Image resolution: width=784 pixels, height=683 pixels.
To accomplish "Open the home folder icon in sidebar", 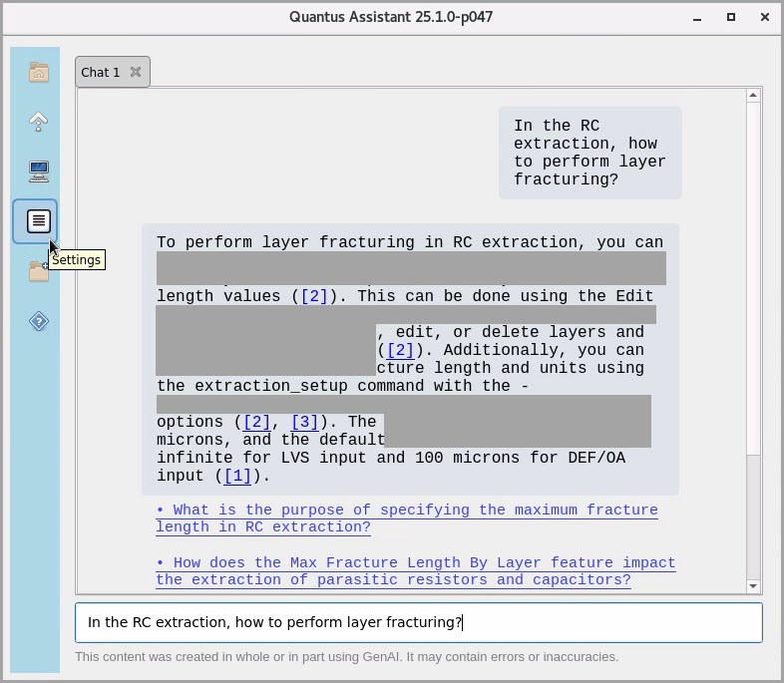I will coord(39,72).
